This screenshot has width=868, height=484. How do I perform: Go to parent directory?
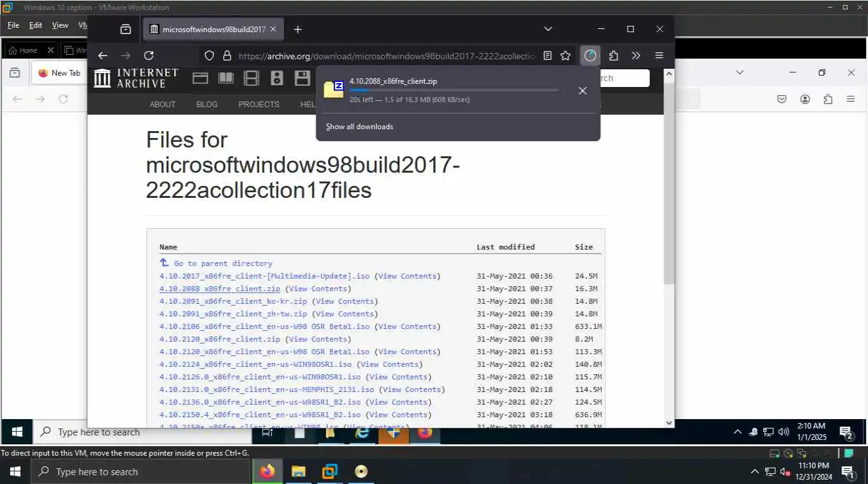click(223, 263)
